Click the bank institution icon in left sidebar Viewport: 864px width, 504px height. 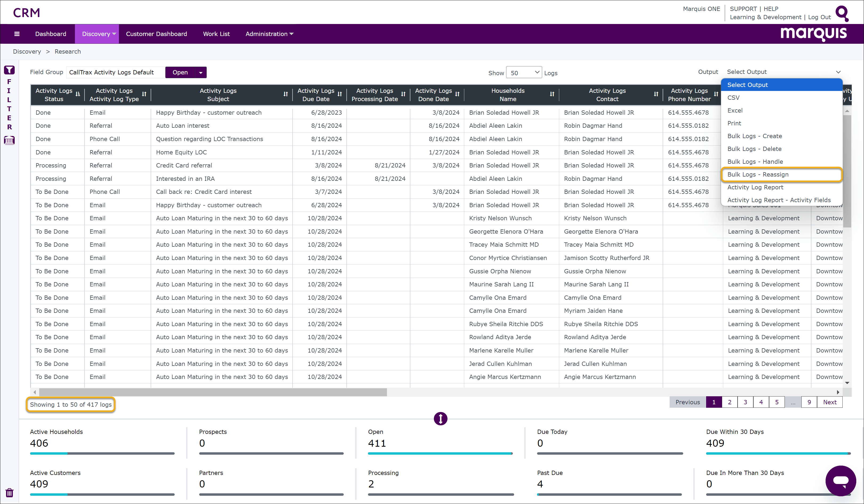tap(9, 140)
